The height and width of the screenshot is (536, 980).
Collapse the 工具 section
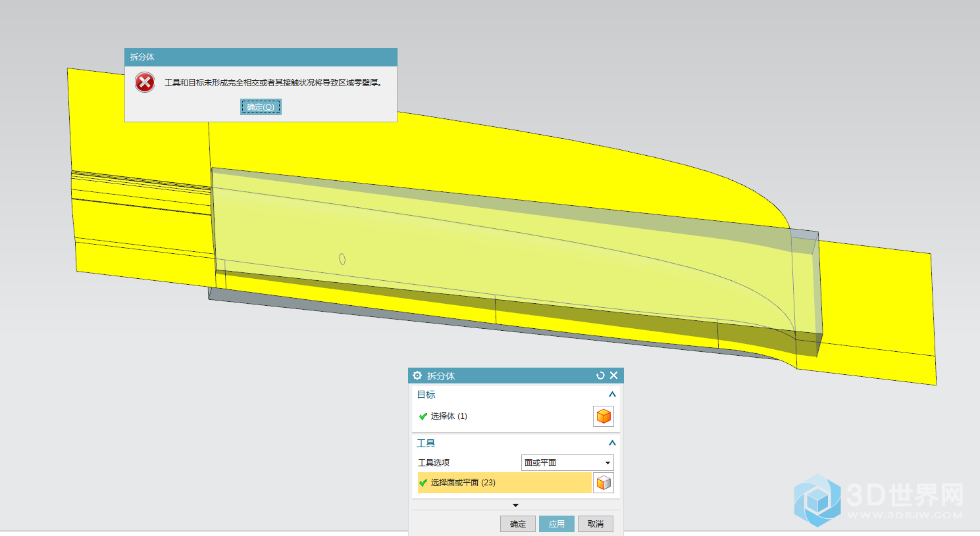click(x=612, y=443)
